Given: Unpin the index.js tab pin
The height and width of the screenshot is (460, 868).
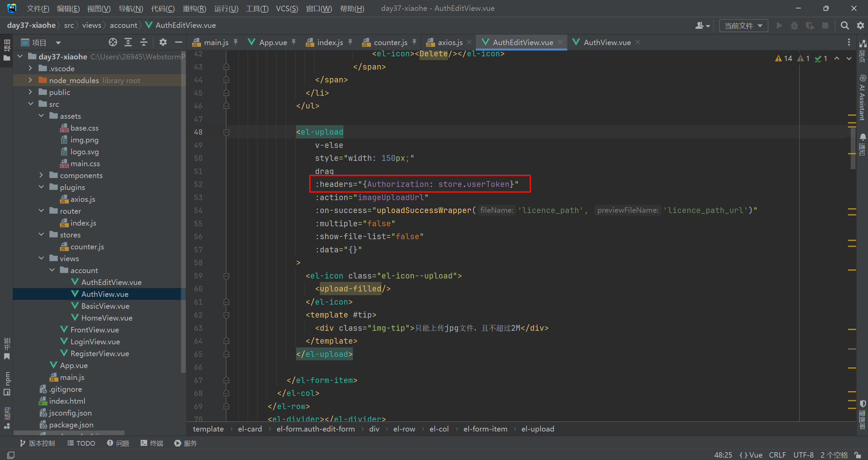Looking at the screenshot, I should (350, 42).
